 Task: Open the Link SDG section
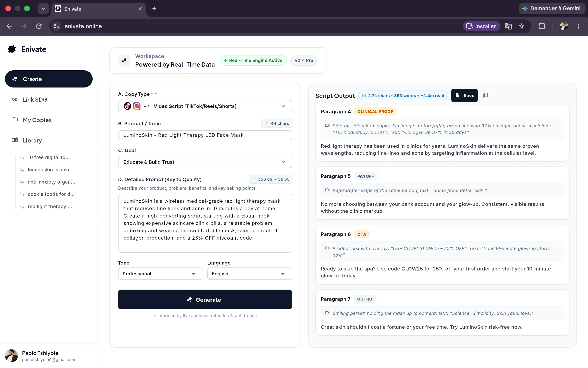click(49, 100)
